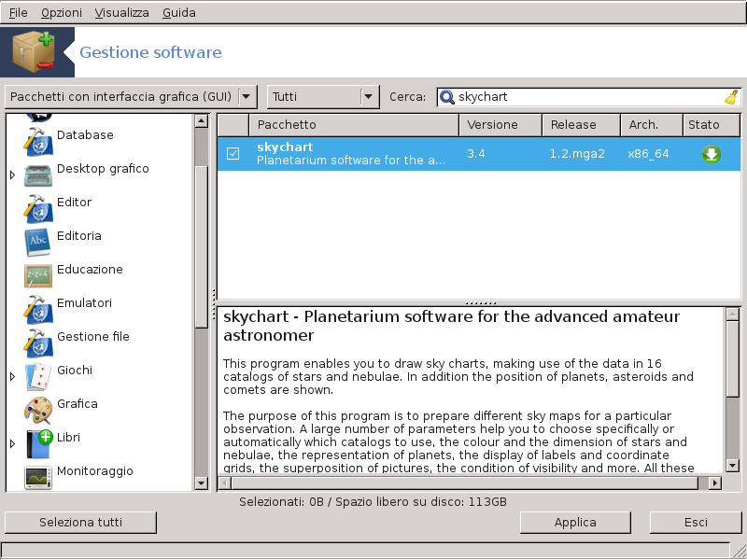Click the Esci button
This screenshot has height=560, width=747.
coord(696,523)
